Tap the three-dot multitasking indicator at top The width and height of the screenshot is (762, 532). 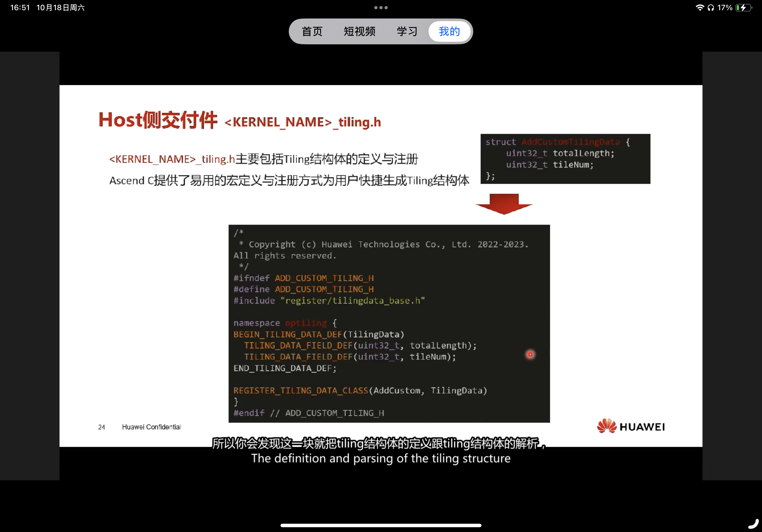click(x=381, y=7)
